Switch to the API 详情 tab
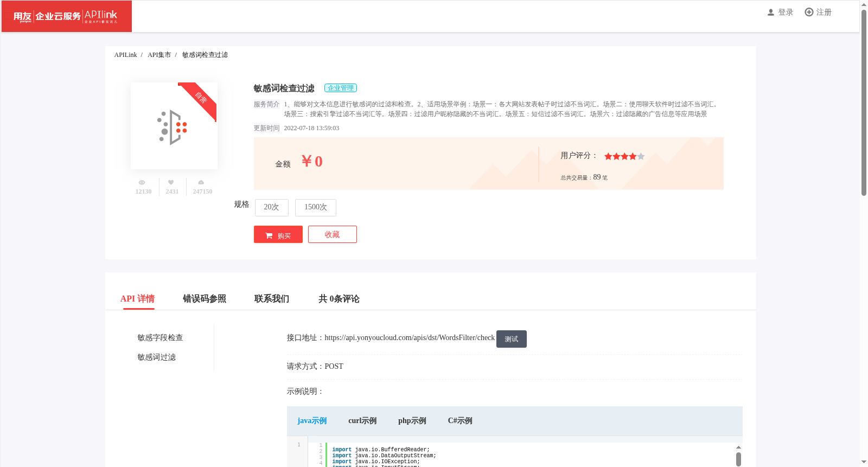 [x=138, y=299]
